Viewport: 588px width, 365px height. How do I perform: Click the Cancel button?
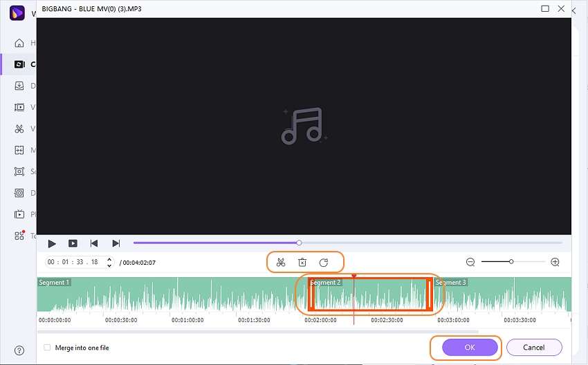pos(534,348)
